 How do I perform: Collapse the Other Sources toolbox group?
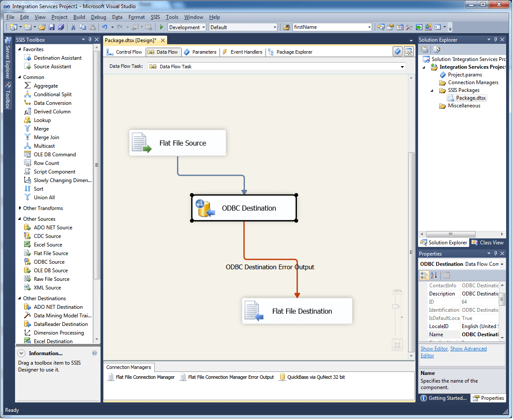point(20,219)
